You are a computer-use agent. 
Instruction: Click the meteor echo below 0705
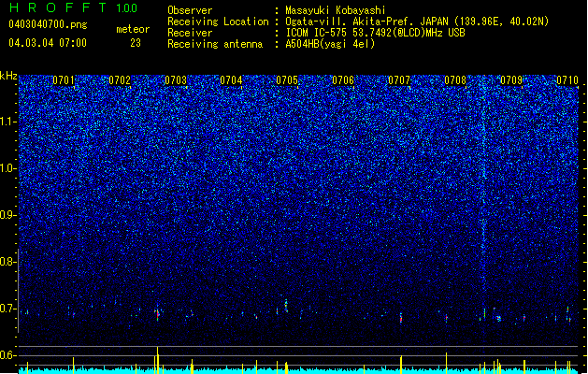click(286, 306)
